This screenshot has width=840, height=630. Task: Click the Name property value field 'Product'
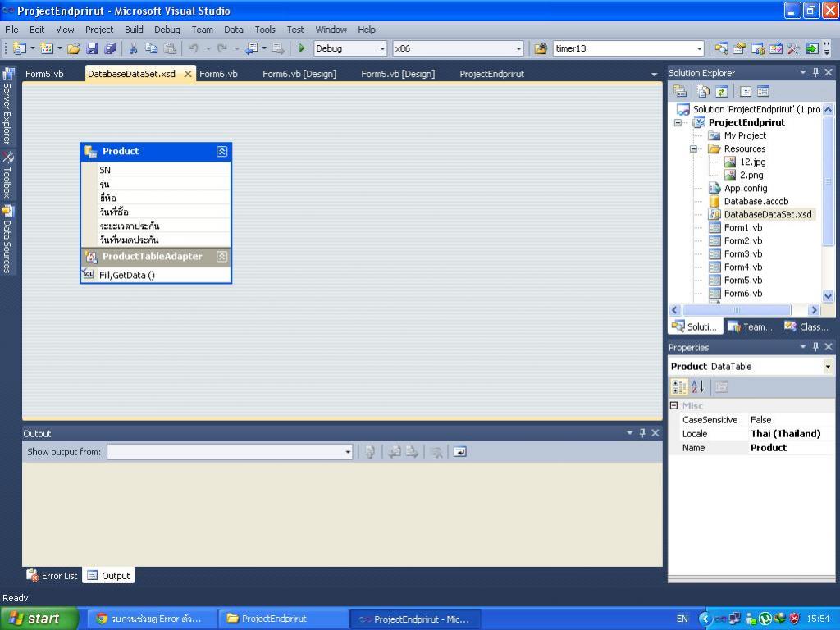pos(791,448)
